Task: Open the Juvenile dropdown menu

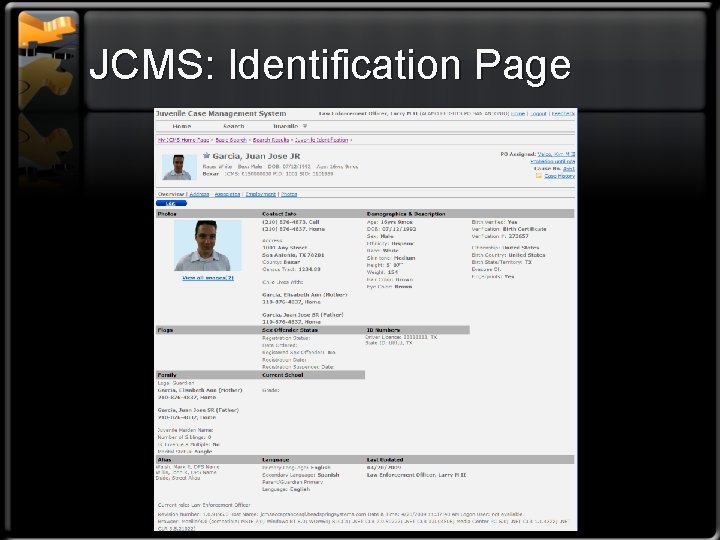Action: [x=290, y=126]
